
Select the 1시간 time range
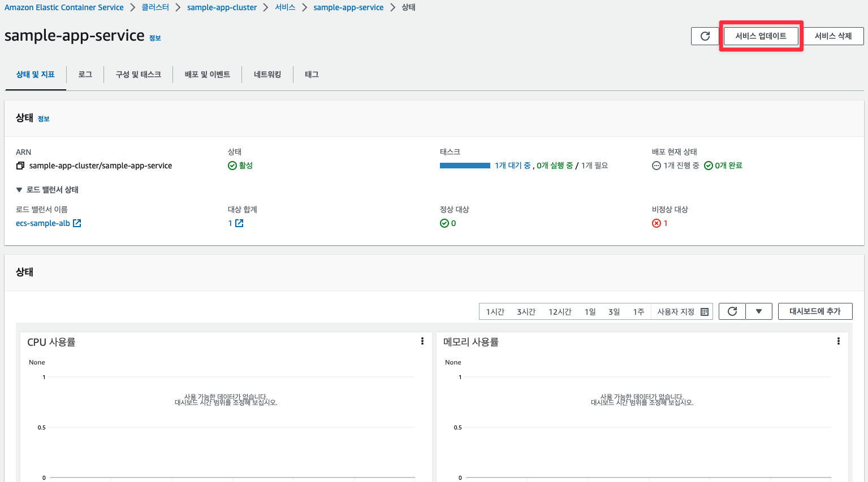pos(495,312)
